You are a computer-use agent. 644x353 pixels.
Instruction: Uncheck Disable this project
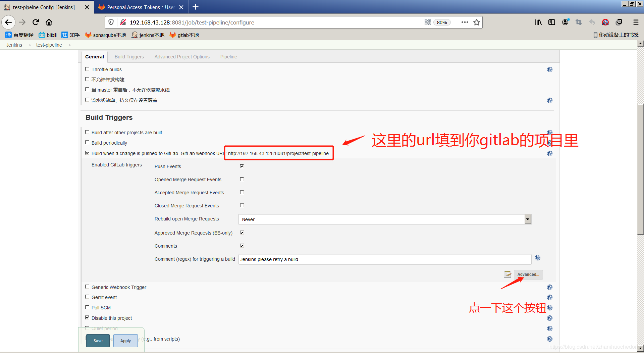(x=87, y=317)
